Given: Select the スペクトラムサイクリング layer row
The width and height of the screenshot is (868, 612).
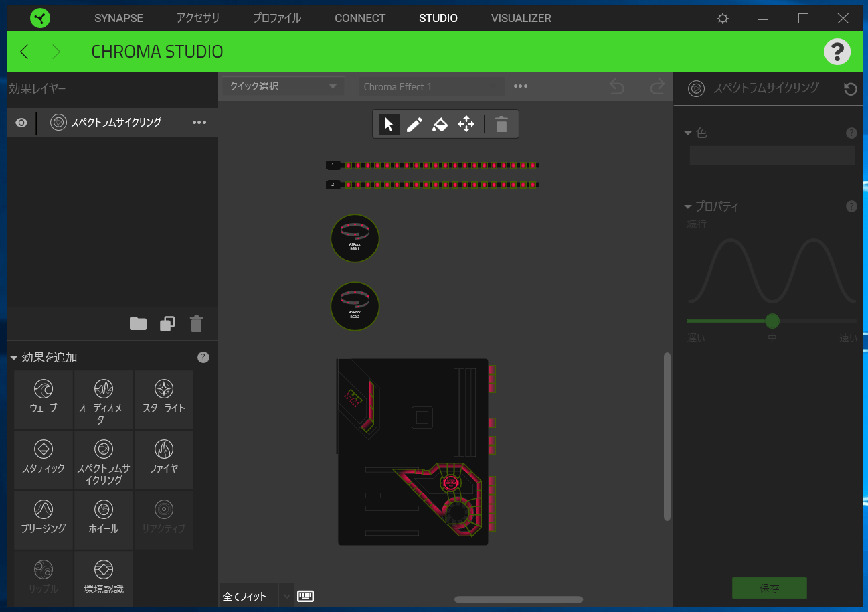Looking at the screenshot, I should (112, 123).
